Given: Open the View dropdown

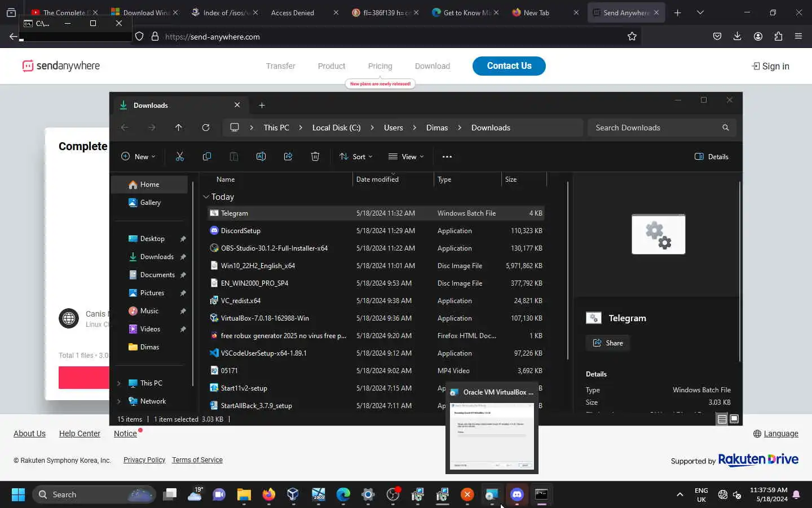Looking at the screenshot, I should (x=406, y=156).
